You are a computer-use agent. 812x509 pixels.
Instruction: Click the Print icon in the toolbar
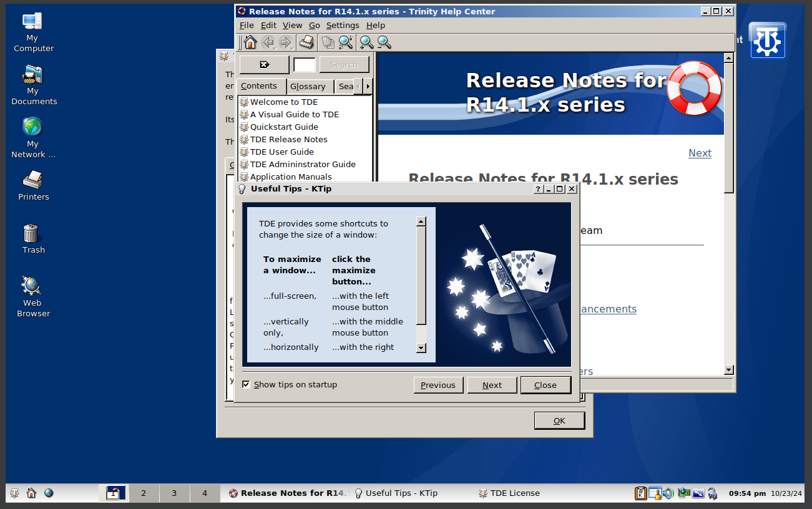click(306, 42)
